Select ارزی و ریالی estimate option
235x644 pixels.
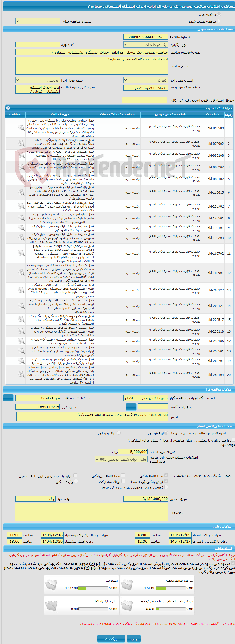119,433
